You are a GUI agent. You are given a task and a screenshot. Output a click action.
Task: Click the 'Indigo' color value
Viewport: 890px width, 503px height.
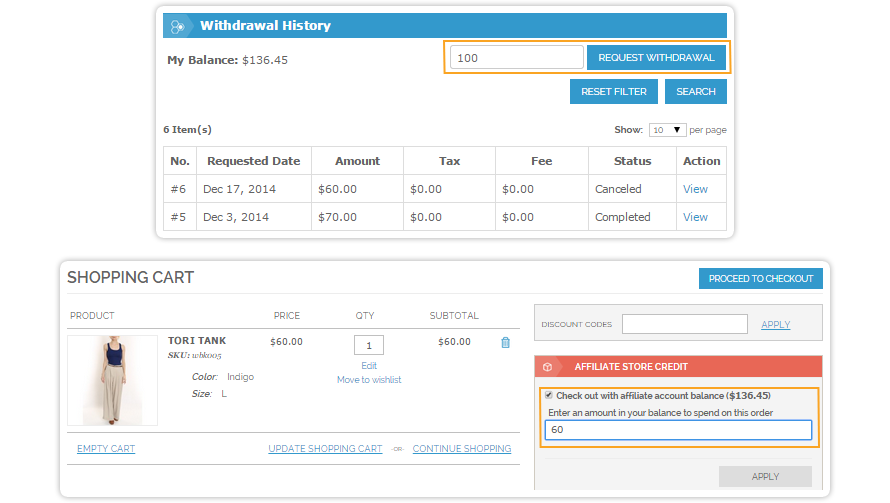click(x=240, y=377)
